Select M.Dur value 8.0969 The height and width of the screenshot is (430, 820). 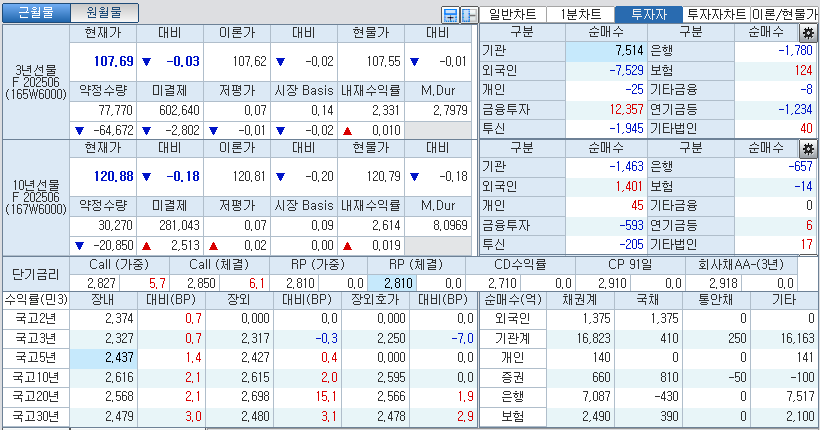pyautogui.click(x=450, y=225)
